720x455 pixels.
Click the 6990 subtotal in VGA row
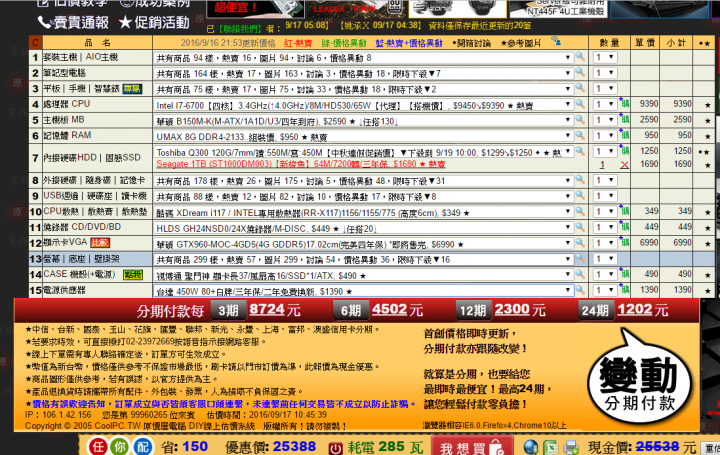[682, 242]
